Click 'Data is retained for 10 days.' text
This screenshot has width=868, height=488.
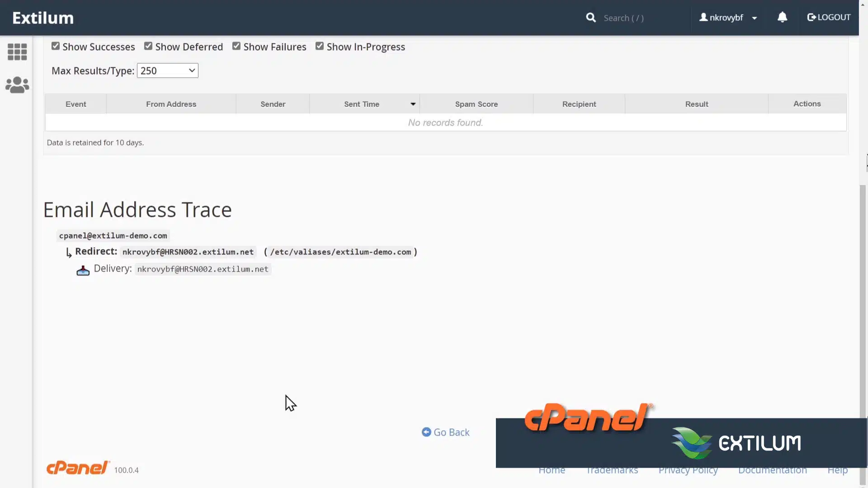click(95, 143)
